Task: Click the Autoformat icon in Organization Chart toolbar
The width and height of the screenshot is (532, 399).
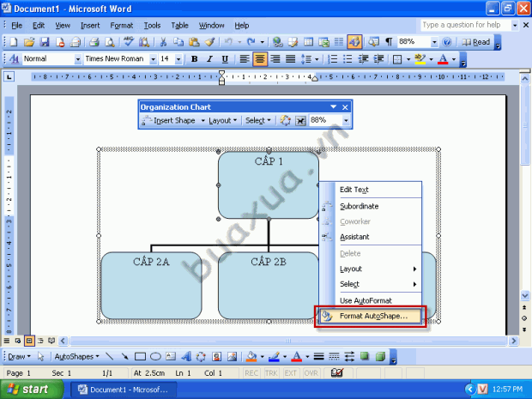Action: tap(285, 120)
